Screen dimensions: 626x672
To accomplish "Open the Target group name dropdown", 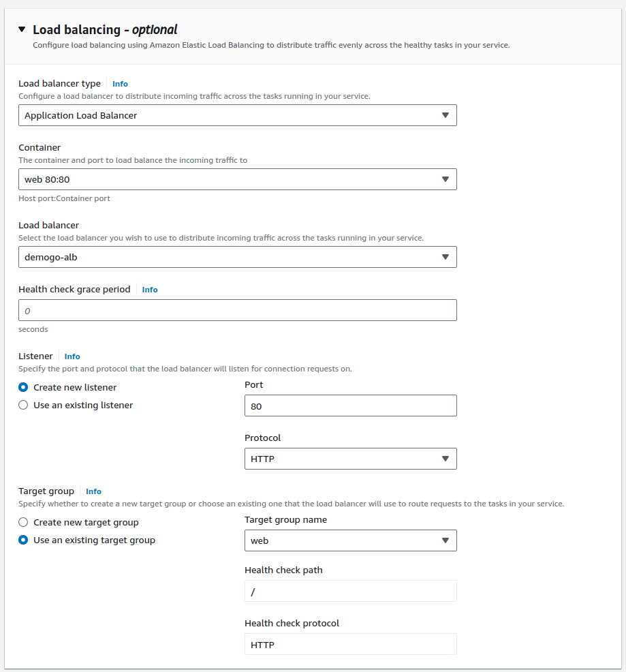I will tap(350, 540).
